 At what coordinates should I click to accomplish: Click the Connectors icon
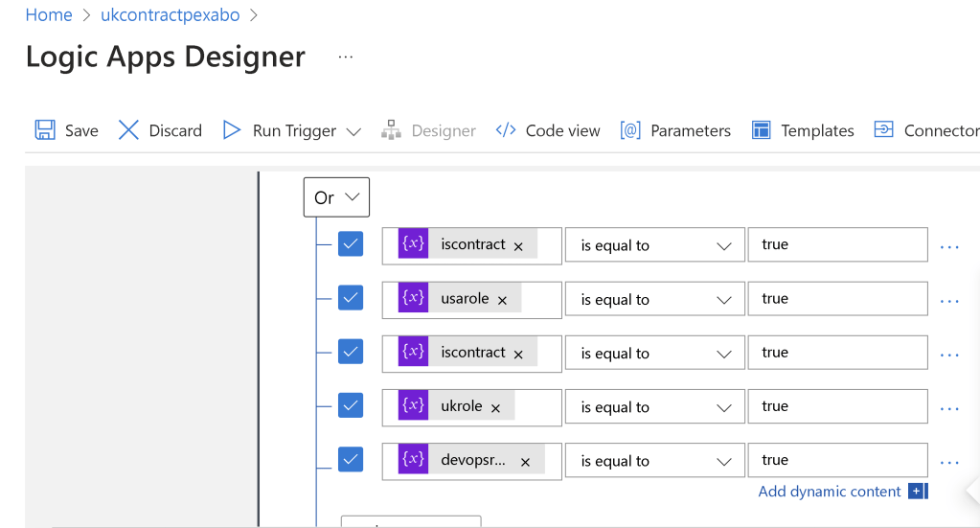(x=884, y=129)
